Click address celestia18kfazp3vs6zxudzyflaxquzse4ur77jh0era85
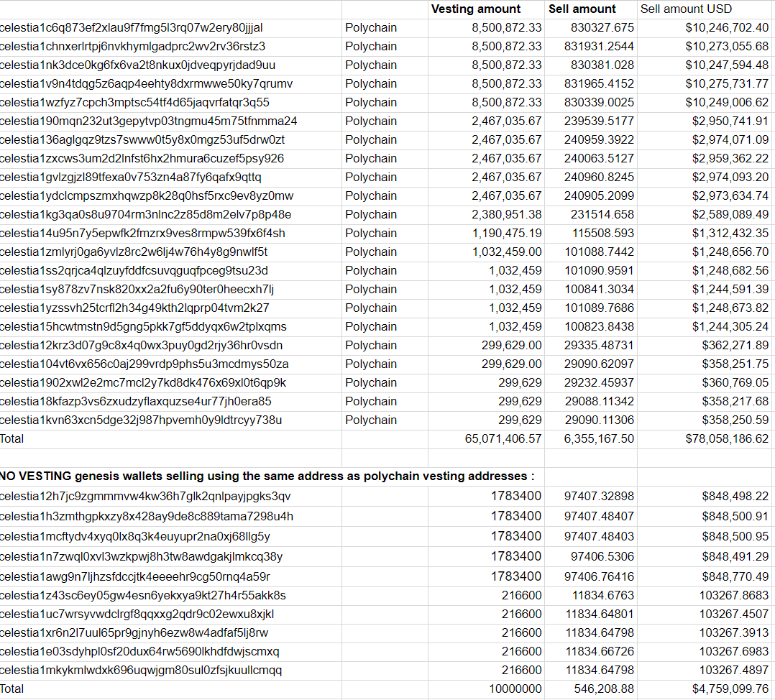This screenshot has height=700, width=775. (x=135, y=402)
